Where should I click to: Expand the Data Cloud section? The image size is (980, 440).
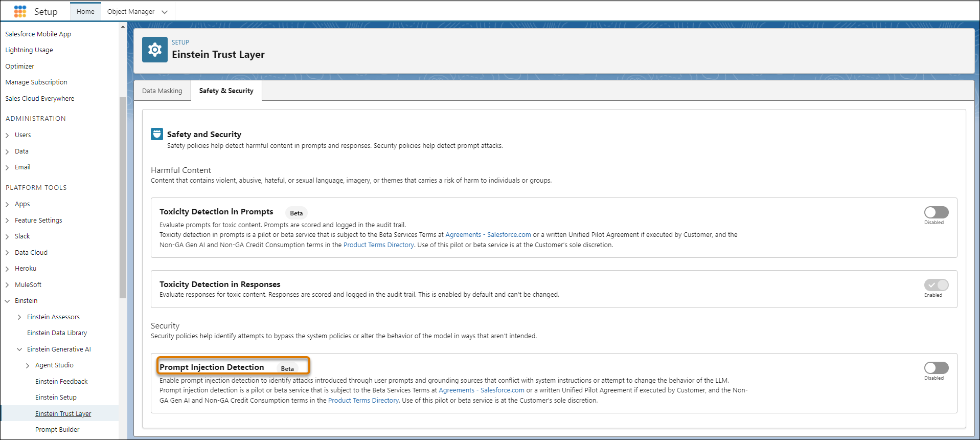(x=8, y=253)
